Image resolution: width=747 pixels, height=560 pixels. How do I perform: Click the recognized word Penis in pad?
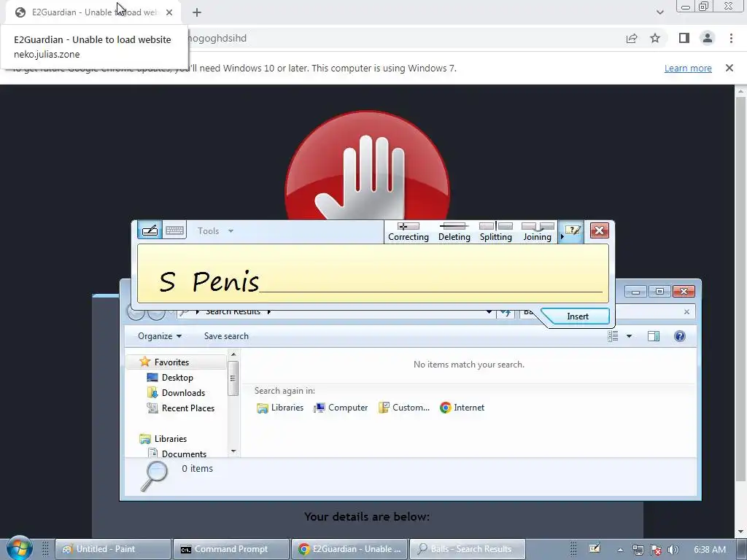225,281
